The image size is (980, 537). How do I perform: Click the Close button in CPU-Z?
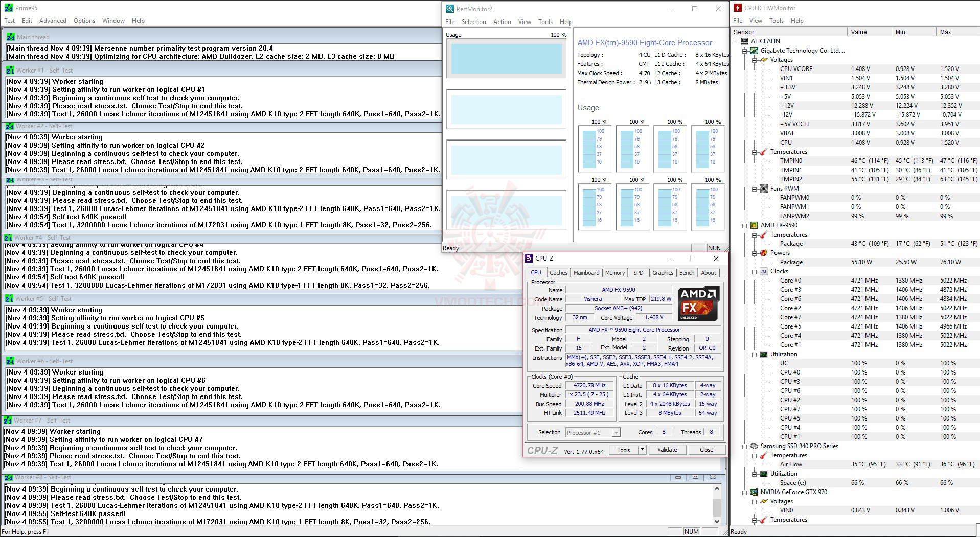point(706,450)
